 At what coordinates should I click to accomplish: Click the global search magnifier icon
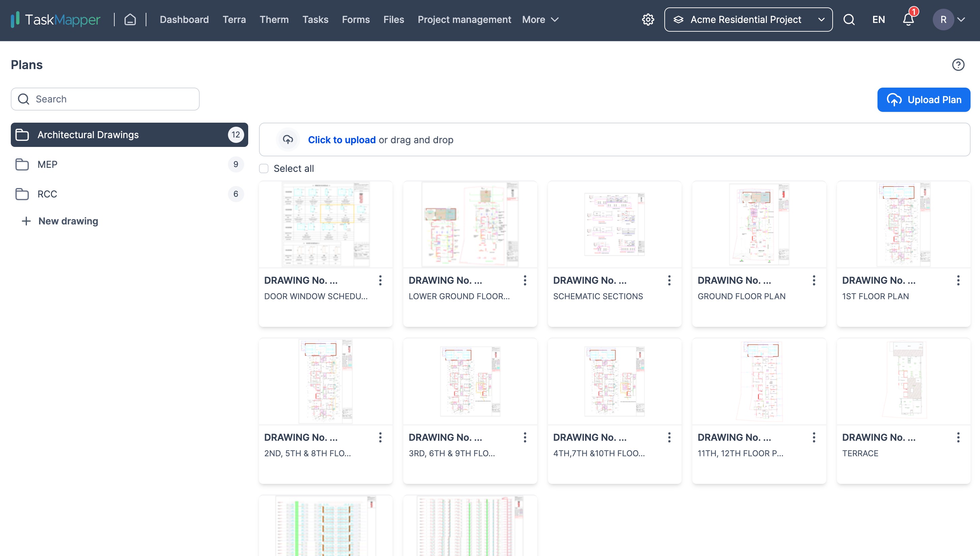(849, 20)
